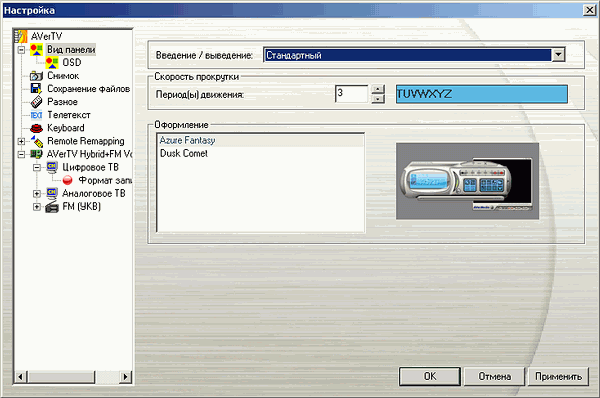
Task: Select the FM (УКВ) radio icon
Action: pyautogui.click(x=52, y=207)
